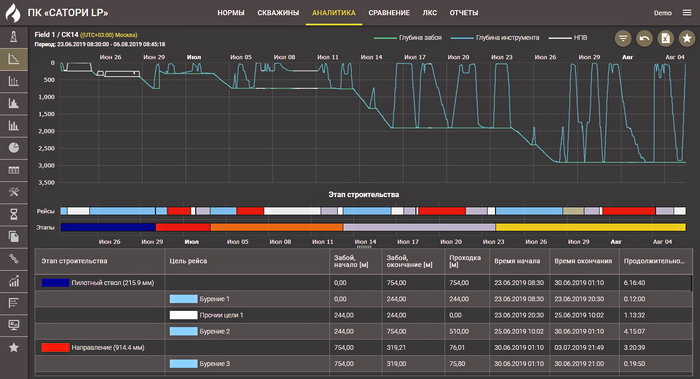The height and width of the screenshot is (379, 700).
Task: Select the Бурение 2 row label
Action: 215,331
